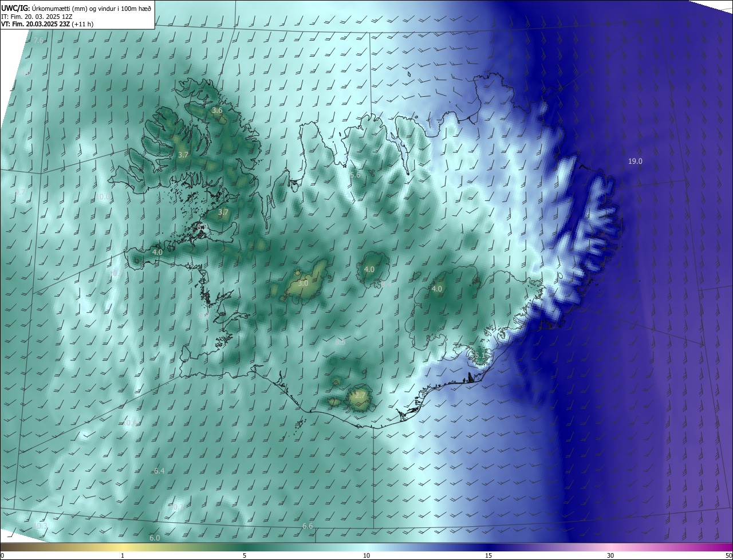Image resolution: width=733 pixels, height=560 pixels.
Task: Click the 4.0 value on Vatnajökull glacier
Action: pyautogui.click(x=437, y=289)
